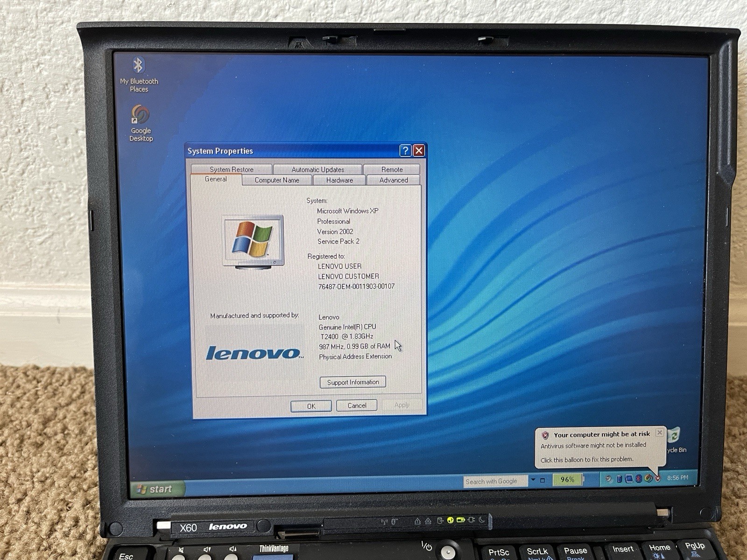Viewport: 747px width, 560px height.
Task: Switch to the Automatic Updates tab
Action: 317,169
